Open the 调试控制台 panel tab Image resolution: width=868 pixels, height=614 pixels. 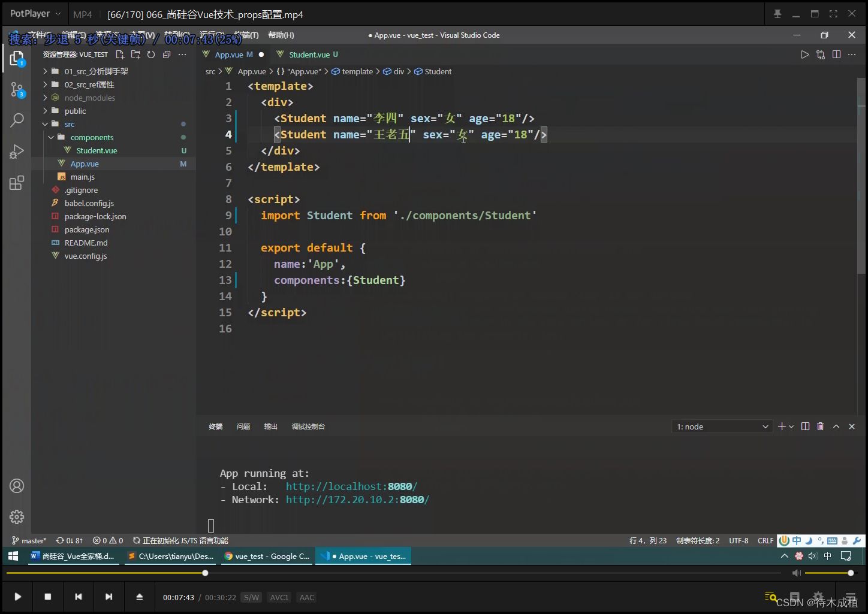tap(308, 427)
